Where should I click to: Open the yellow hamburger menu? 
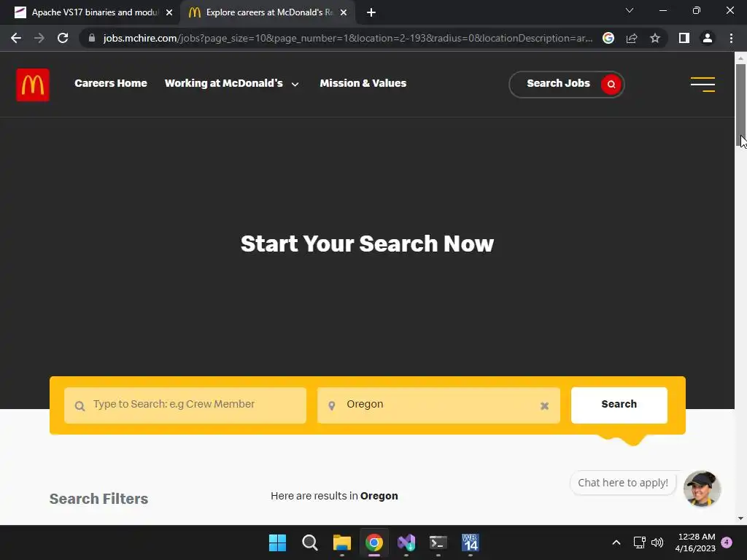703,85
